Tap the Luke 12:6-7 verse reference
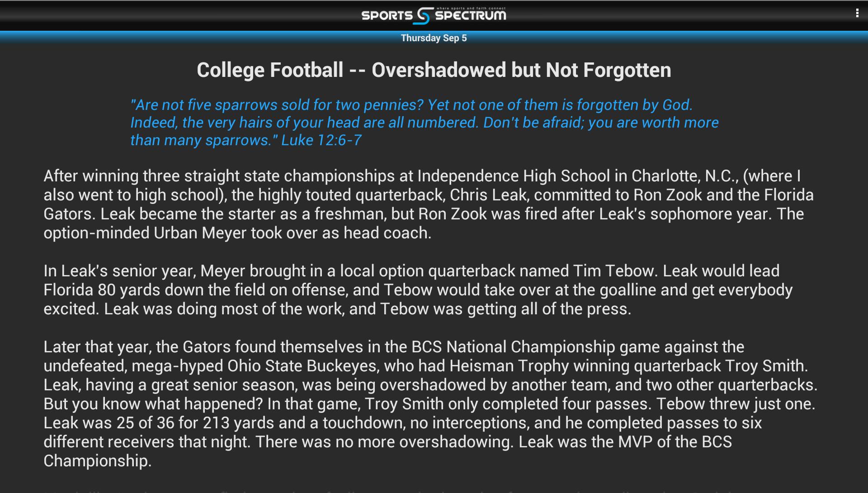 click(321, 140)
